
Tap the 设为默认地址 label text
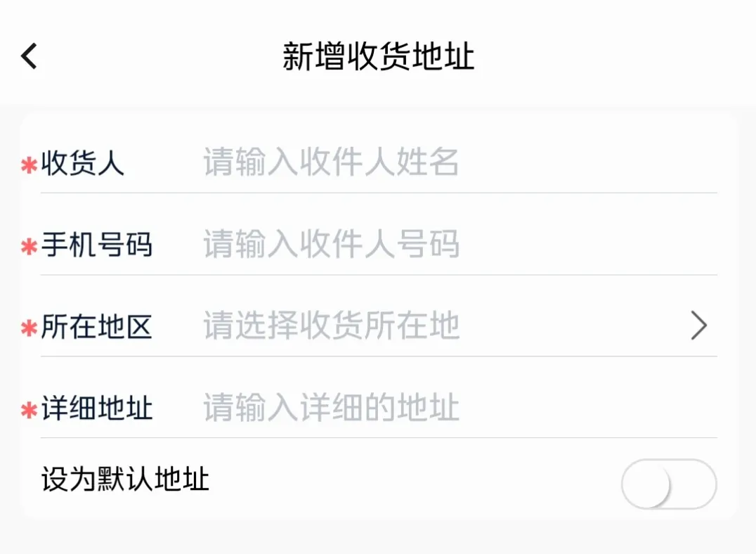pyautogui.click(x=125, y=481)
